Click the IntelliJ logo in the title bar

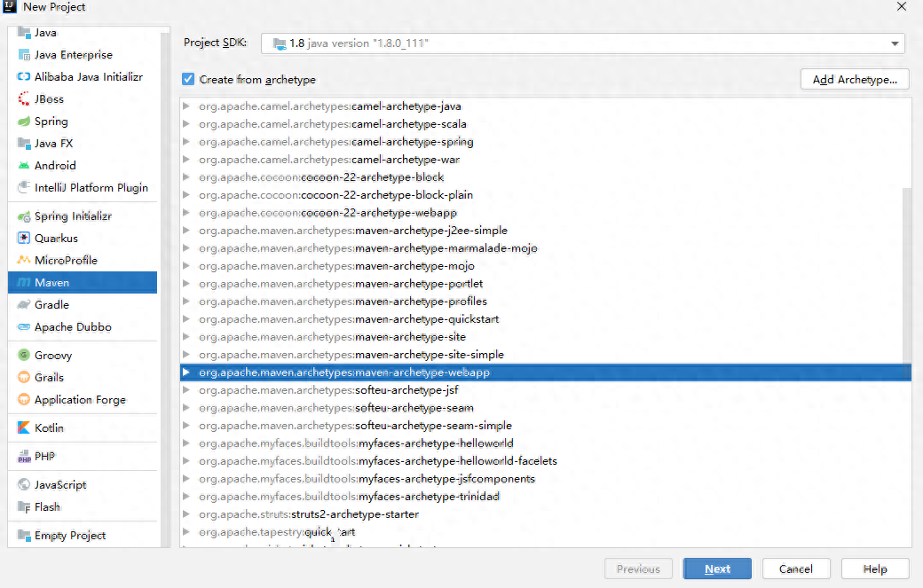10,6
